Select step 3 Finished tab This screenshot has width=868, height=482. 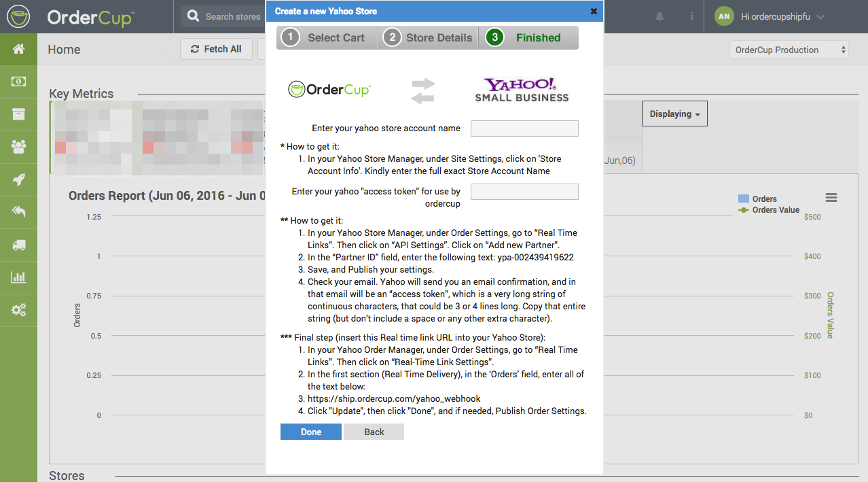[528, 37]
